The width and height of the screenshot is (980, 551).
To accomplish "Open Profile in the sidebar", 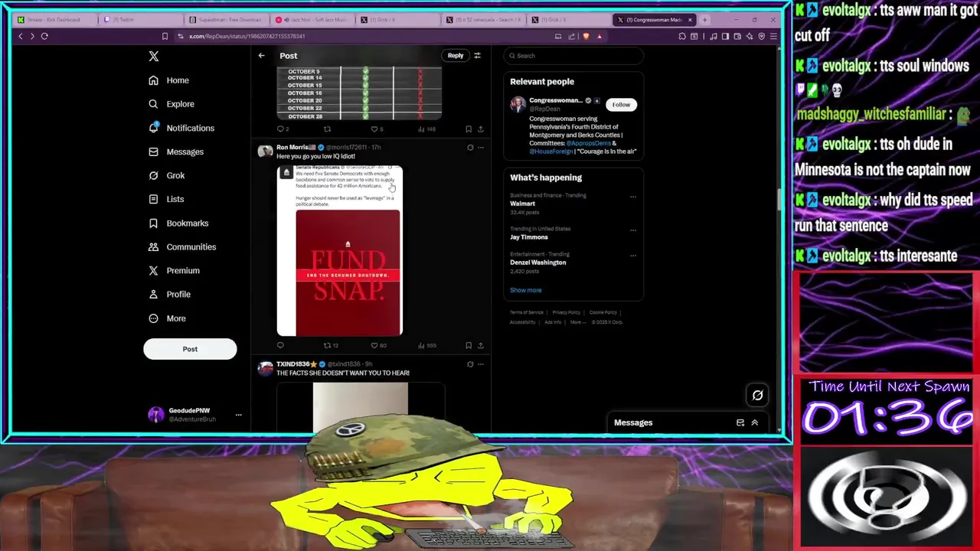I will 169,294.
